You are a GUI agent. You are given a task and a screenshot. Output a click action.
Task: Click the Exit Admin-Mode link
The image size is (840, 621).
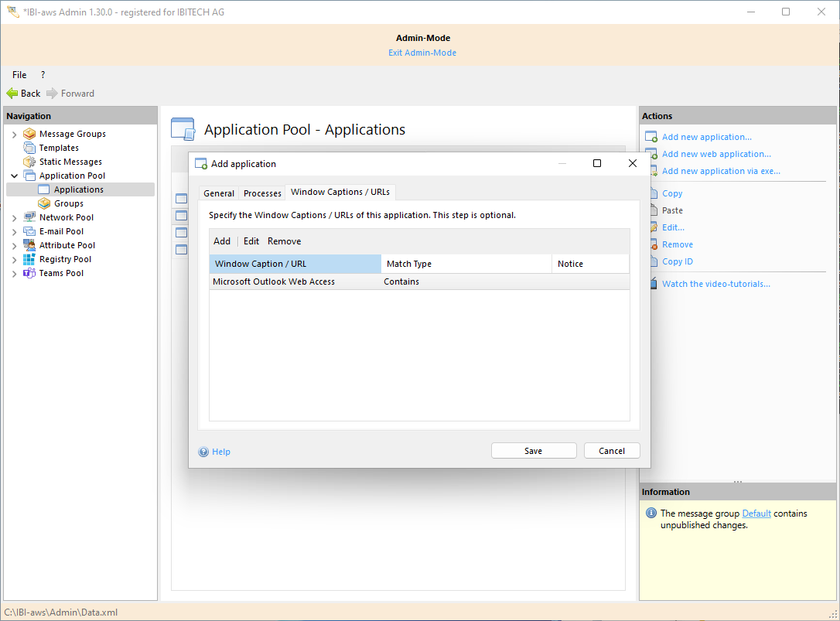(422, 53)
